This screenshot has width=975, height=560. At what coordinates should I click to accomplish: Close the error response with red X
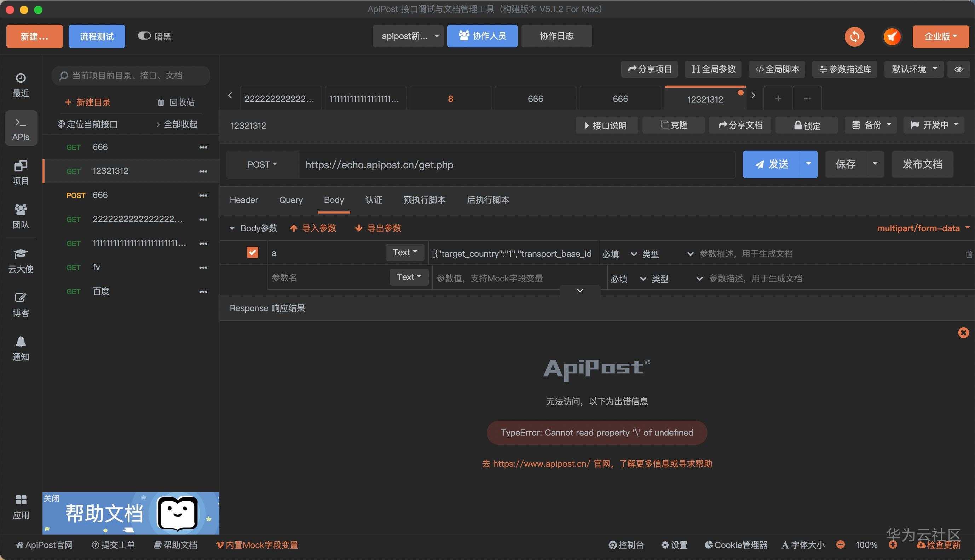(963, 333)
